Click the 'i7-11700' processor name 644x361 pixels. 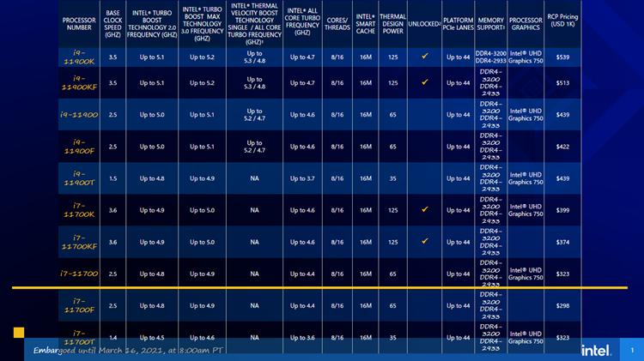click(x=79, y=274)
